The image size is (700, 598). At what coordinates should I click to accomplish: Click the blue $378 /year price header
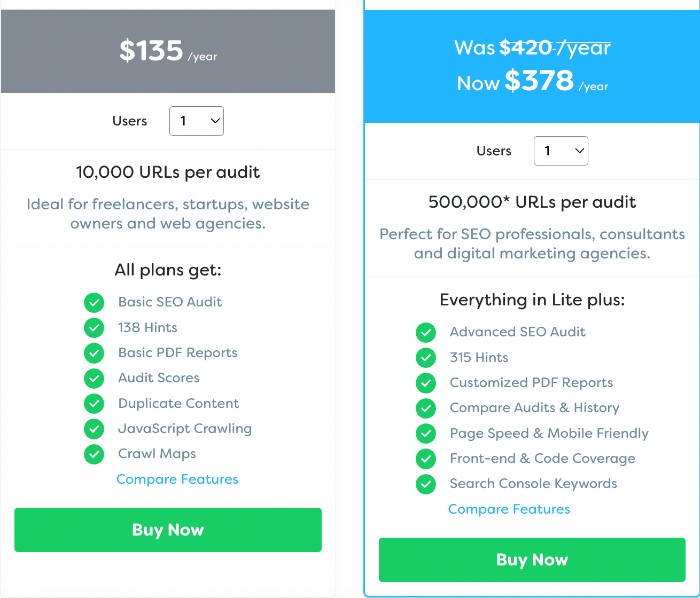532,66
